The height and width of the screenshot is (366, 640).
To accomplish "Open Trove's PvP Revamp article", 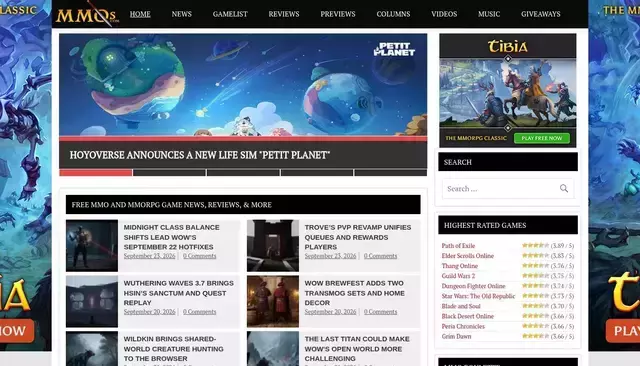I will (358, 237).
